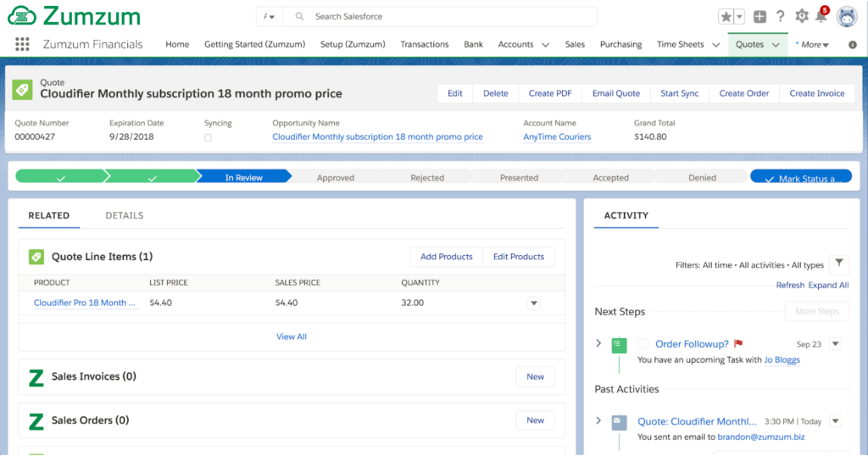Expand the Order Followup task details

click(598, 343)
